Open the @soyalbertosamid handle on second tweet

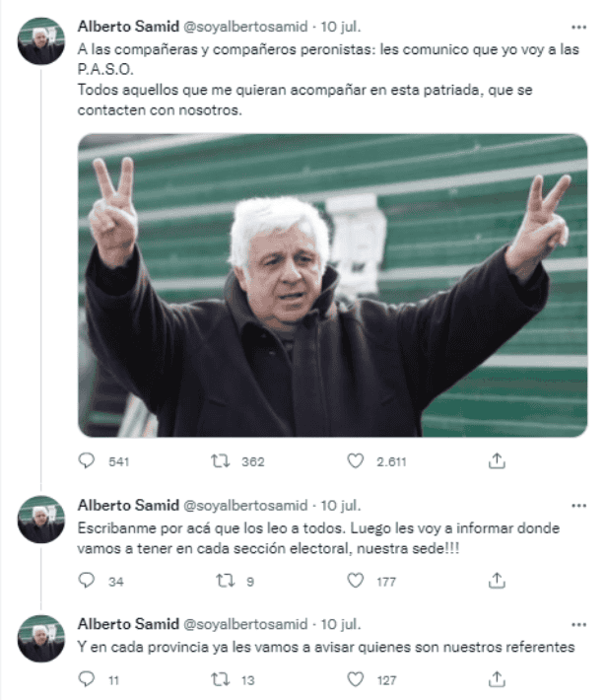(245, 506)
